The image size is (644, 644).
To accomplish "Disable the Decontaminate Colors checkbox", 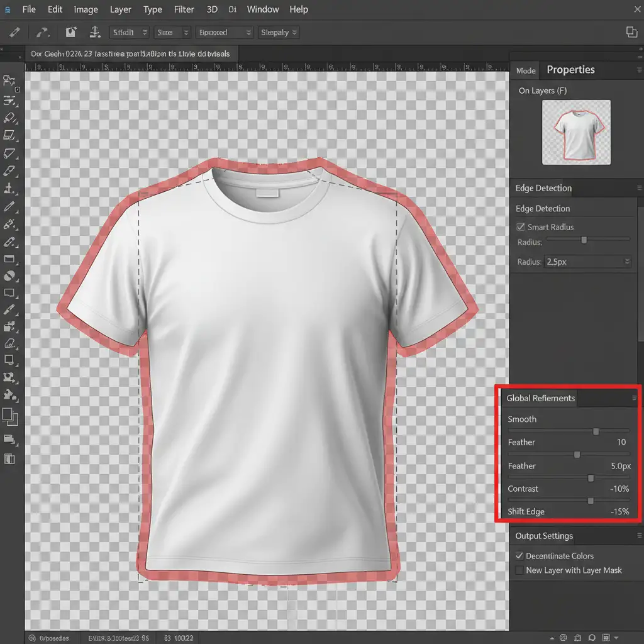I will tap(519, 556).
